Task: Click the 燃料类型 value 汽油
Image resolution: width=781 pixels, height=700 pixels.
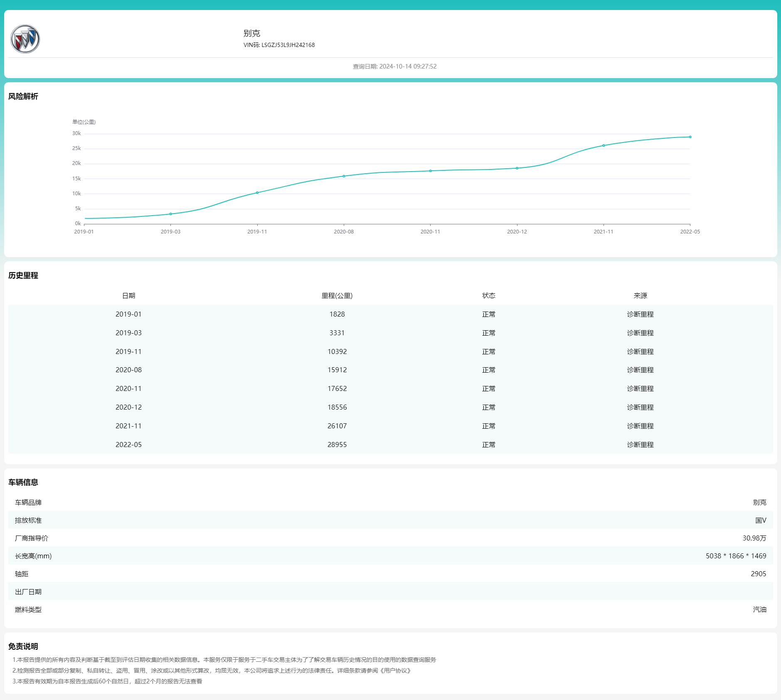Action: (760, 609)
